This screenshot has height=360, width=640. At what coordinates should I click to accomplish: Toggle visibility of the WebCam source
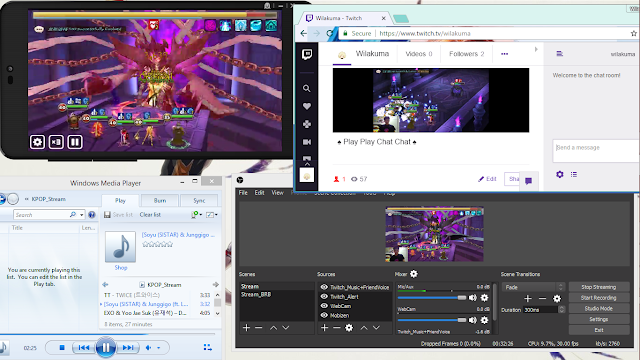tap(324, 306)
